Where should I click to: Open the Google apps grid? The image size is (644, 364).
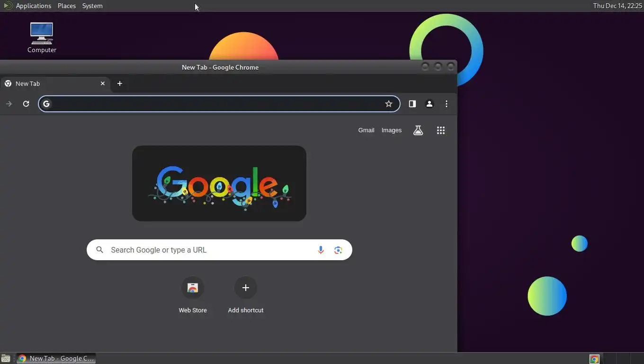(x=441, y=130)
